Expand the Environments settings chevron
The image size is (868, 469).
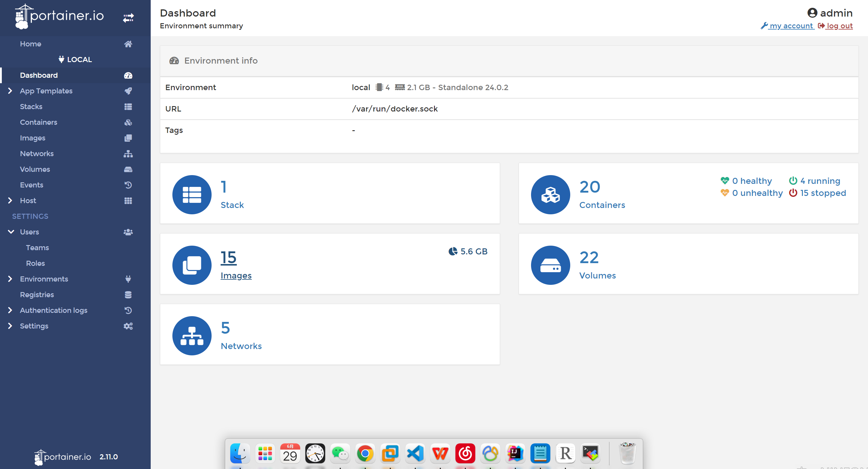pyautogui.click(x=10, y=279)
